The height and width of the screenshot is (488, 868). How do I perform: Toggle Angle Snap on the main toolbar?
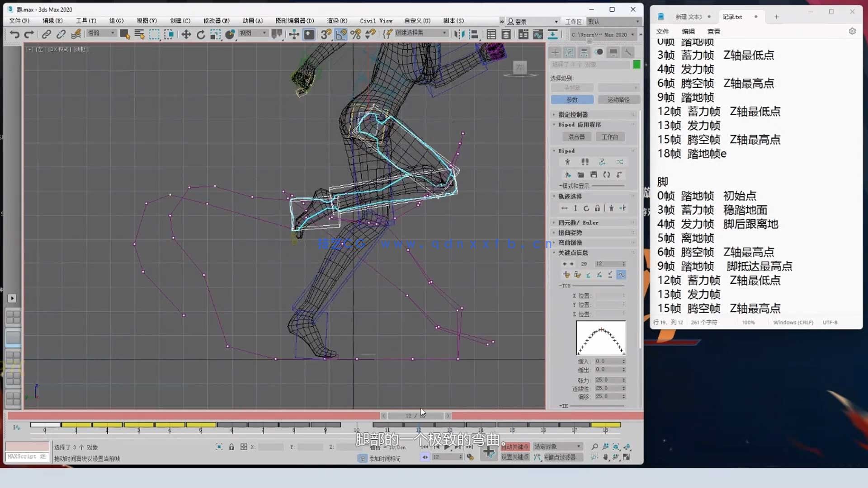point(341,34)
